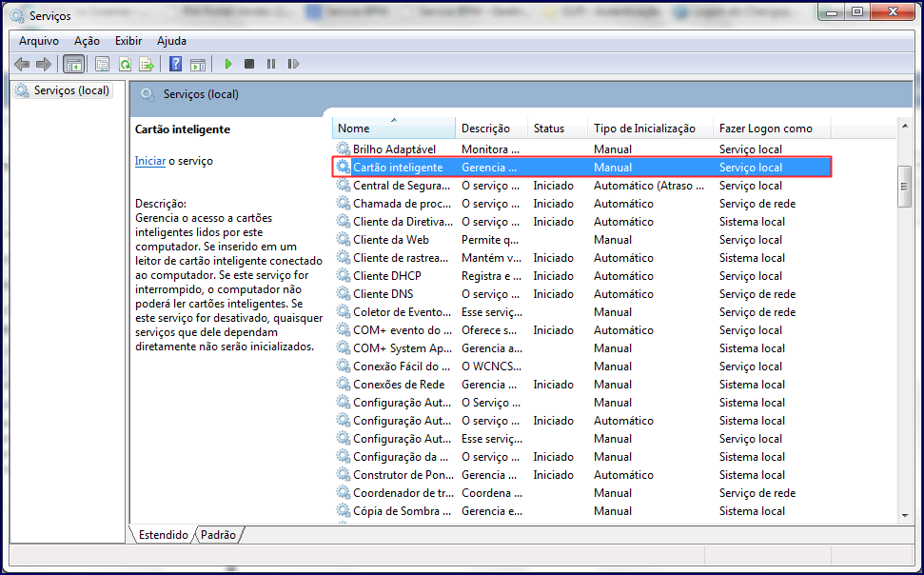The height and width of the screenshot is (575, 924).
Task: Switch to the Padrão tab
Action: click(x=218, y=535)
